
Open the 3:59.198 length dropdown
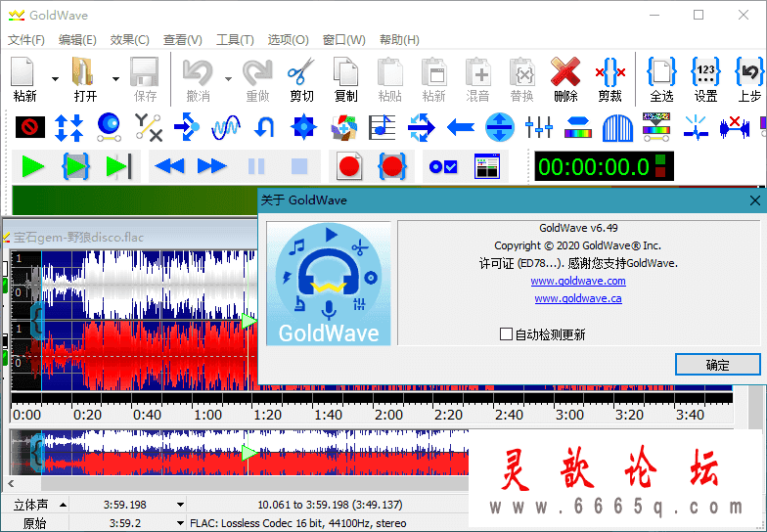180,505
